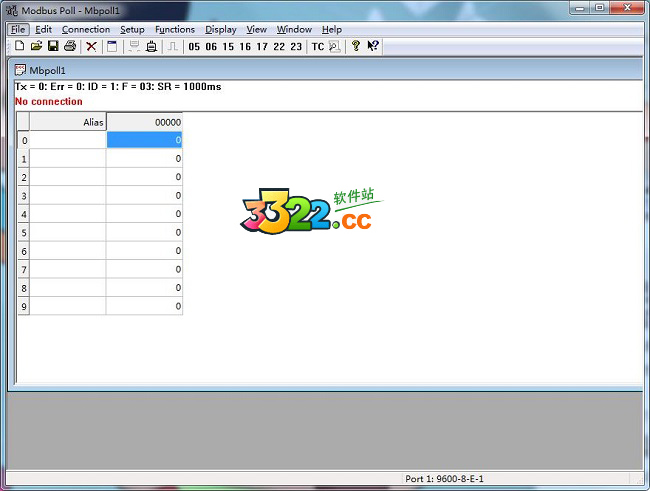Click the New document icon
The width and height of the screenshot is (650, 491).
click(19, 46)
